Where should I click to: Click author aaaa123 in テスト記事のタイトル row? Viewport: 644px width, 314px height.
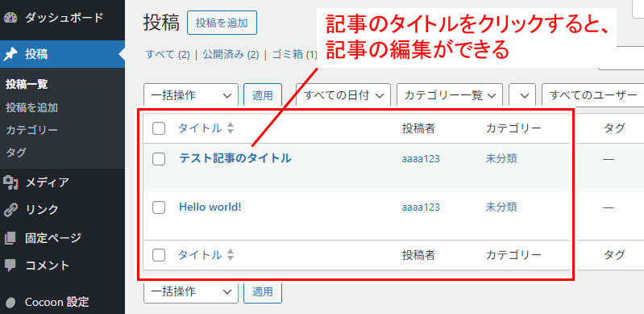421,159
